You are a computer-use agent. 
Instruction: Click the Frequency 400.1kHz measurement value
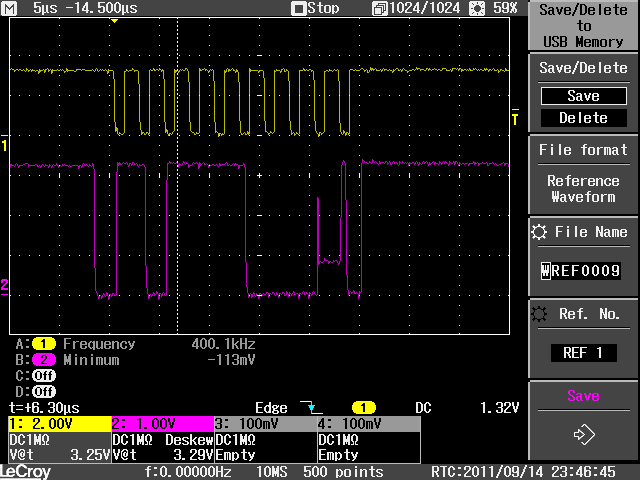tap(223, 344)
